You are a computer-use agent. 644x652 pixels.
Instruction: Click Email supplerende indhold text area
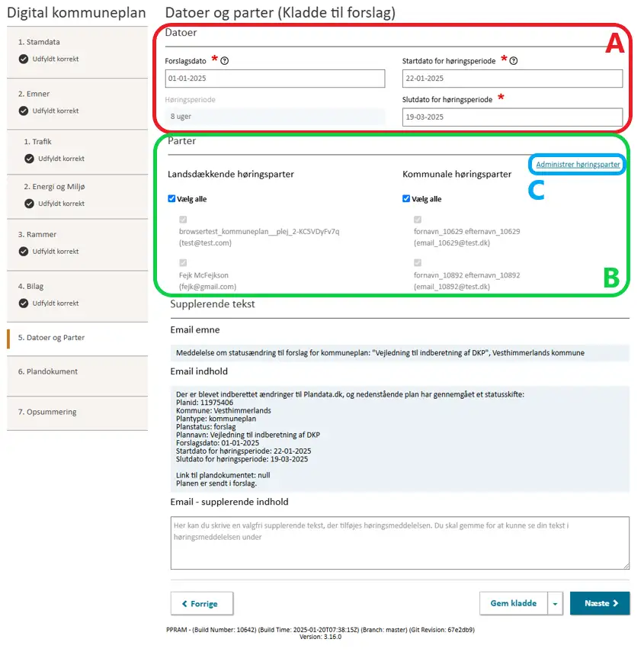[399, 543]
